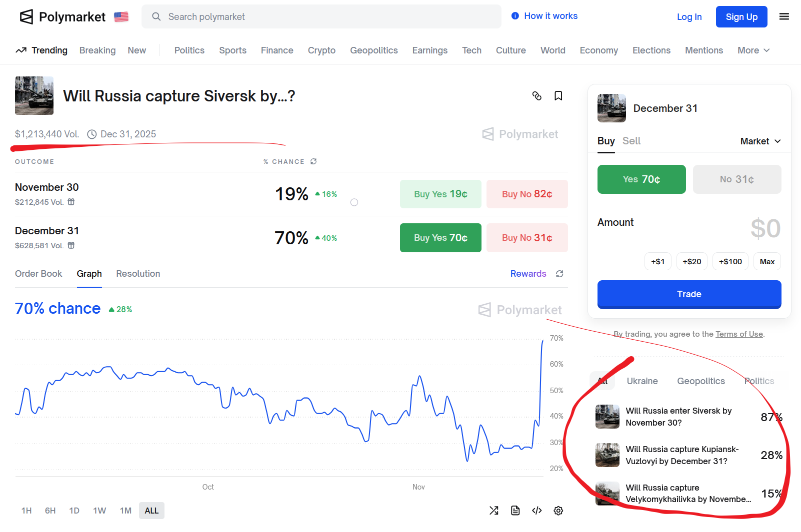Set graph range to 6H
This screenshot has width=801, height=532.
coord(50,511)
